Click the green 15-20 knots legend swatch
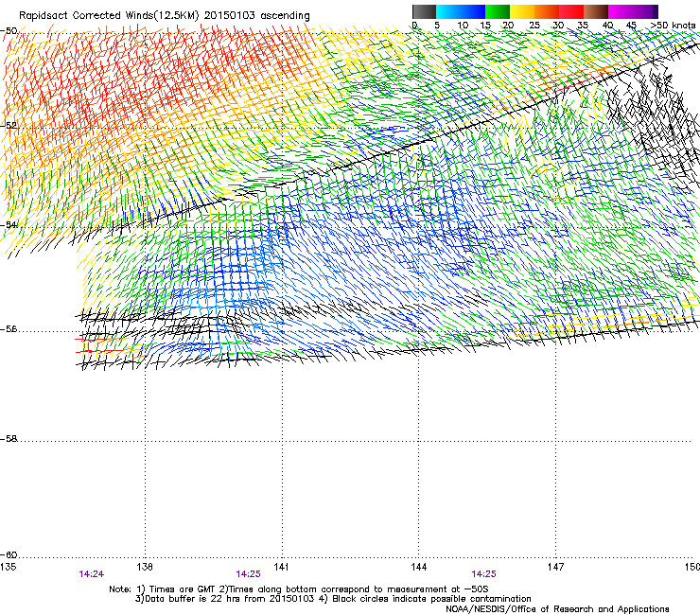 click(498, 11)
